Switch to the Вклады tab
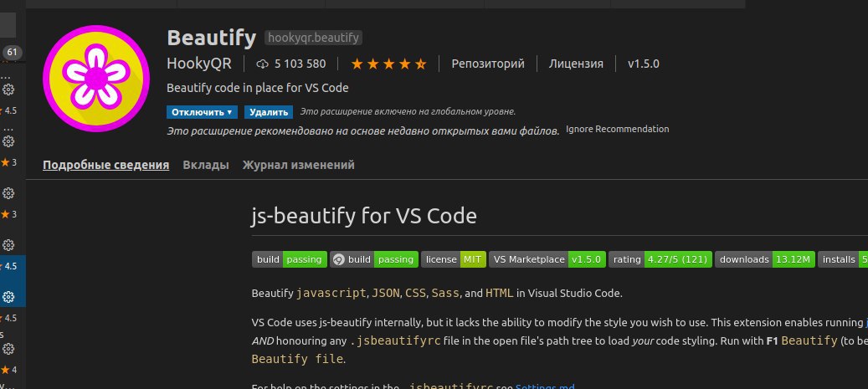The width and height of the screenshot is (868, 389). click(206, 165)
